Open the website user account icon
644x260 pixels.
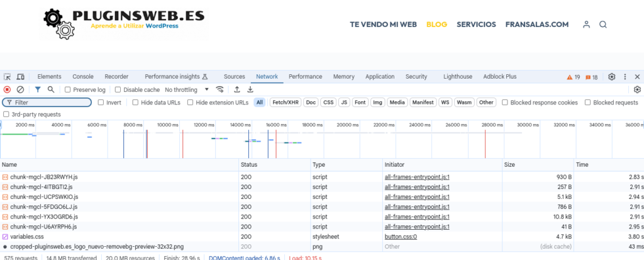(587, 25)
